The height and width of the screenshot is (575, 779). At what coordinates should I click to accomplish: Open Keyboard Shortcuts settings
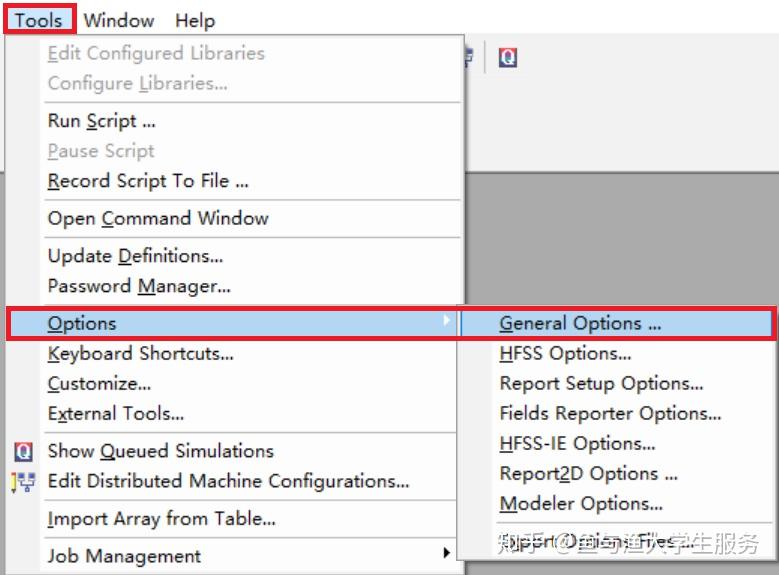pos(140,353)
